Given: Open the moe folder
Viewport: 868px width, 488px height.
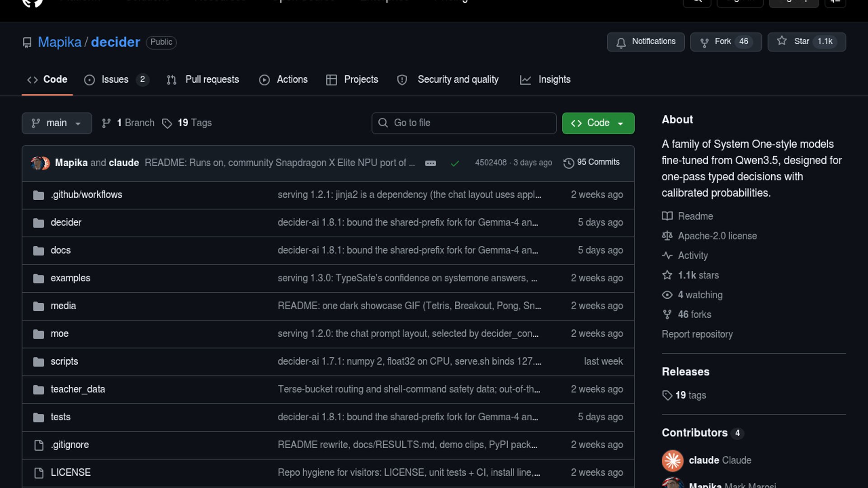Looking at the screenshot, I should point(60,333).
